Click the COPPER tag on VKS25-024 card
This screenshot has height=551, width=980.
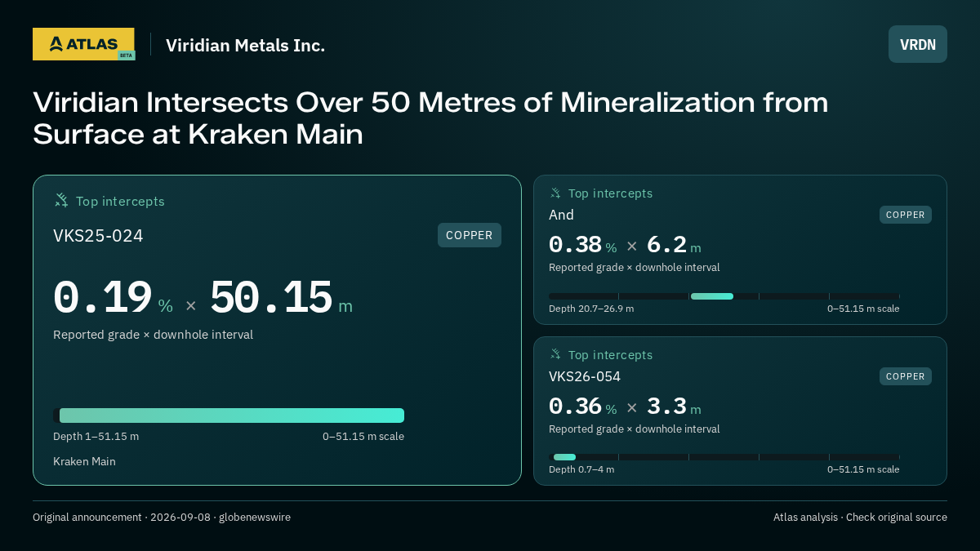[x=470, y=235]
